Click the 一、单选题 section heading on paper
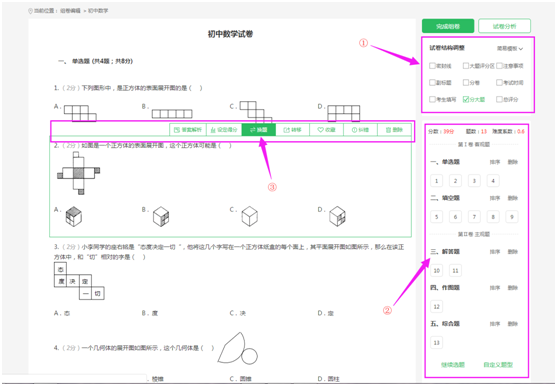The image size is (557, 386). (x=95, y=61)
